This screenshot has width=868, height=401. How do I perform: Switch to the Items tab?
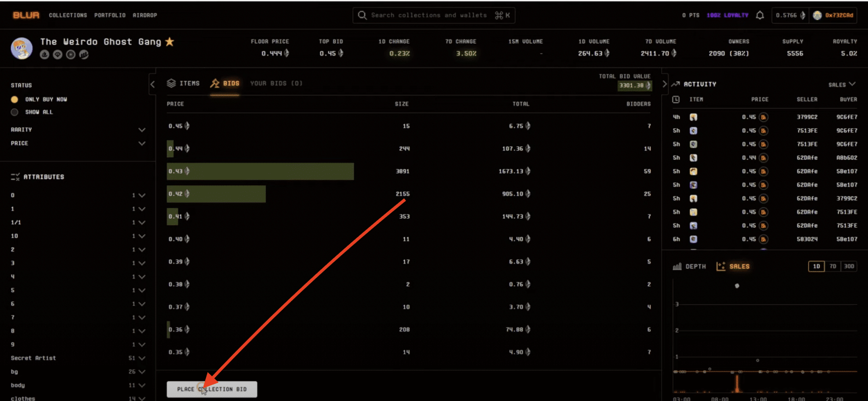pyautogui.click(x=184, y=84)
